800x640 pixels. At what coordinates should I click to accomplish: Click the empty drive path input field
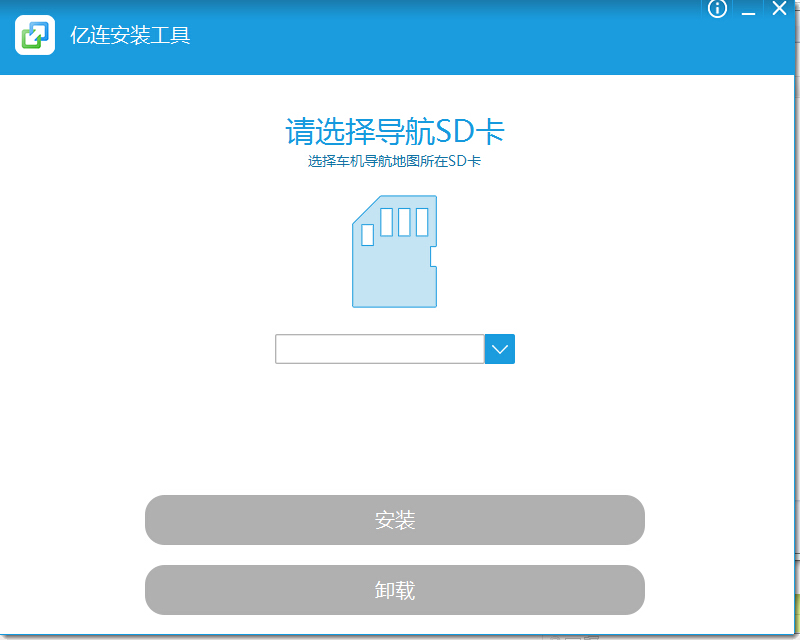(380, 348)
